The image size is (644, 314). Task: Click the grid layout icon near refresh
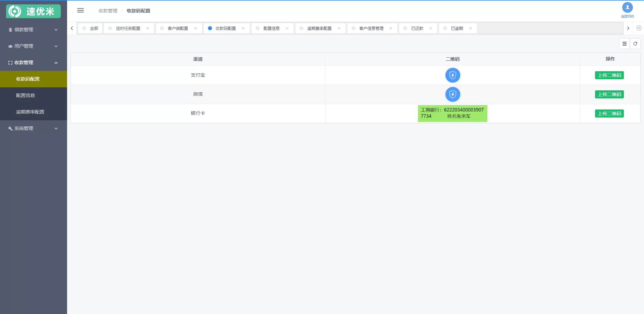624,44
